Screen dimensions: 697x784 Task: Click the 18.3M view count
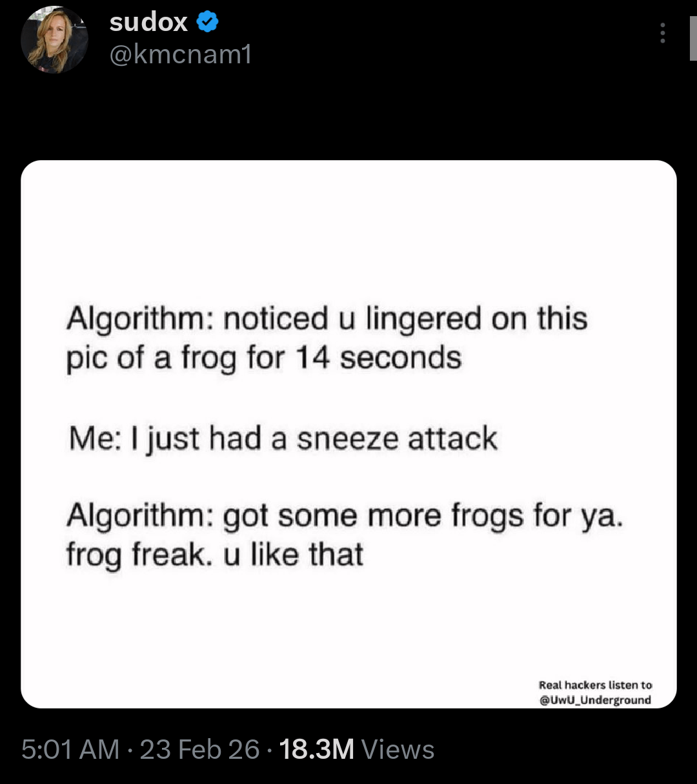tap(317, 750)
